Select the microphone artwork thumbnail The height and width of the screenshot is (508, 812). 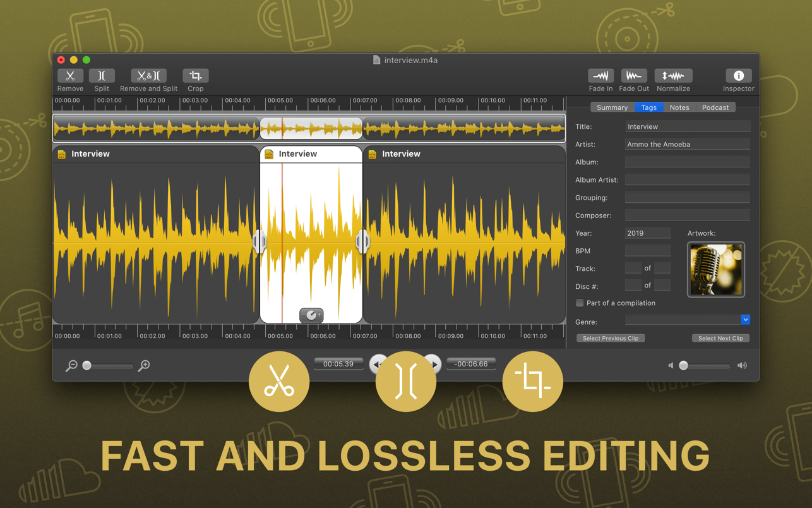click(716, 270)
